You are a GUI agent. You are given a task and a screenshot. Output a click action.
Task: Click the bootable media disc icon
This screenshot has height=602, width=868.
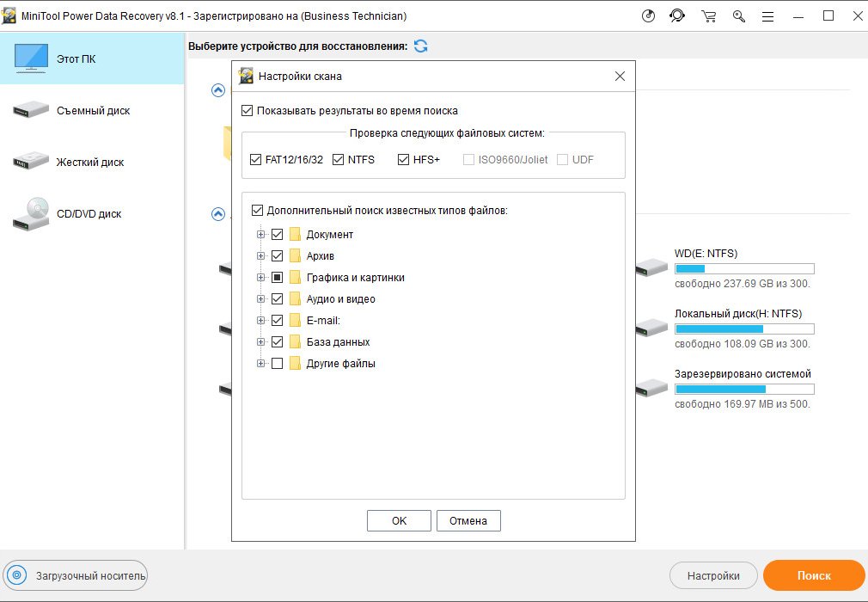(17, 575)
